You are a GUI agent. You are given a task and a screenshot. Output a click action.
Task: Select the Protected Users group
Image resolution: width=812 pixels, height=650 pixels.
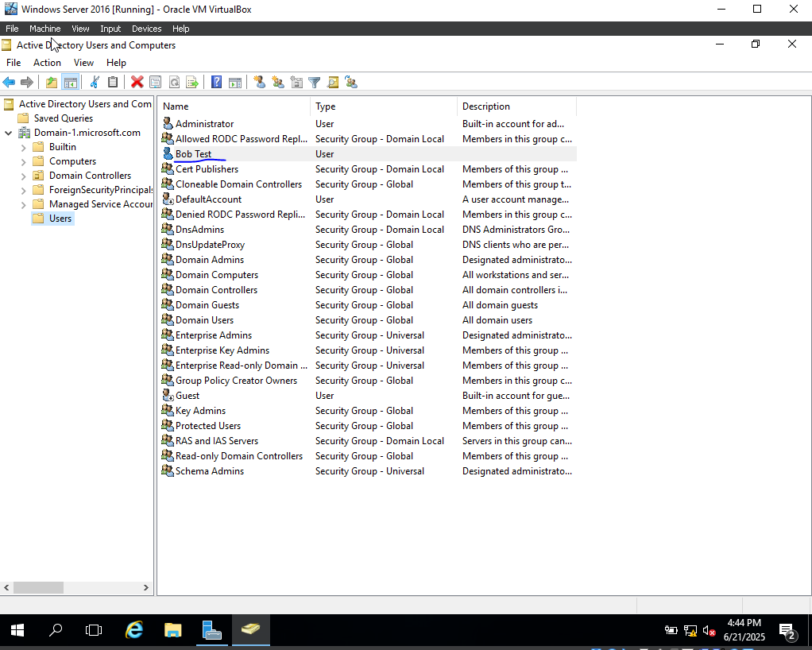click(x=207, y=426)
